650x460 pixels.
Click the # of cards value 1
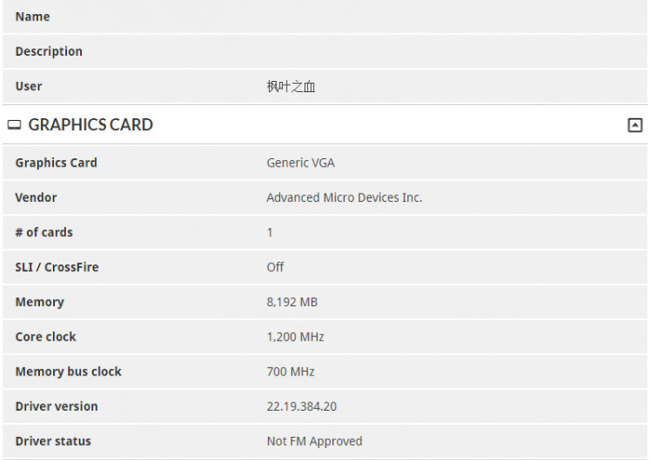pyautogui.click(x=270, y=233)
